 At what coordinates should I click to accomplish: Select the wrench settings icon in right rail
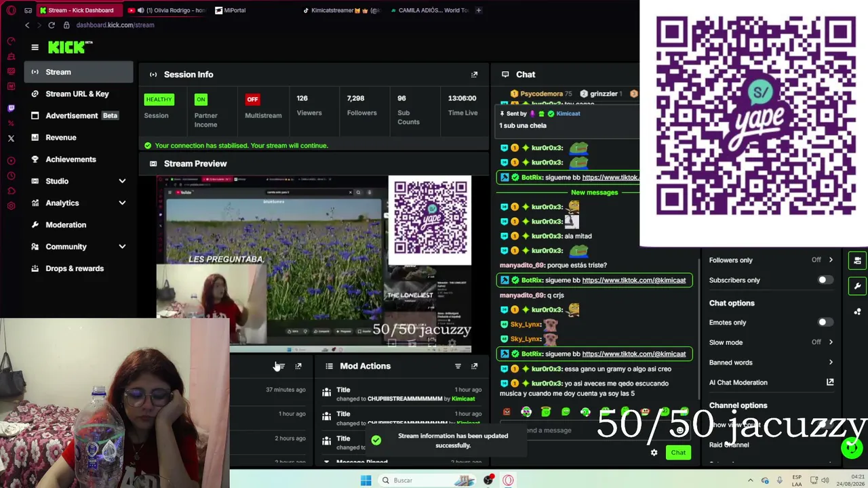click(857, 286)
